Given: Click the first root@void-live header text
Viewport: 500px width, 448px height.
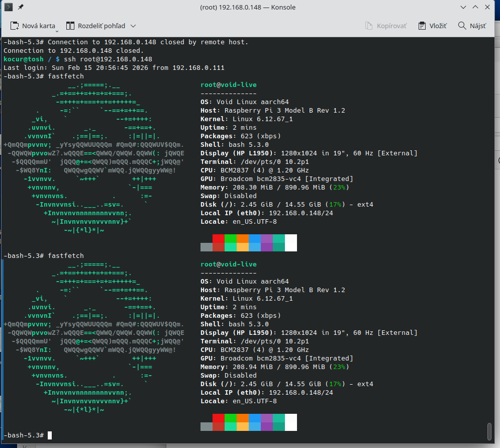Looking at the screenshot, I should click(x=228, y=85).
